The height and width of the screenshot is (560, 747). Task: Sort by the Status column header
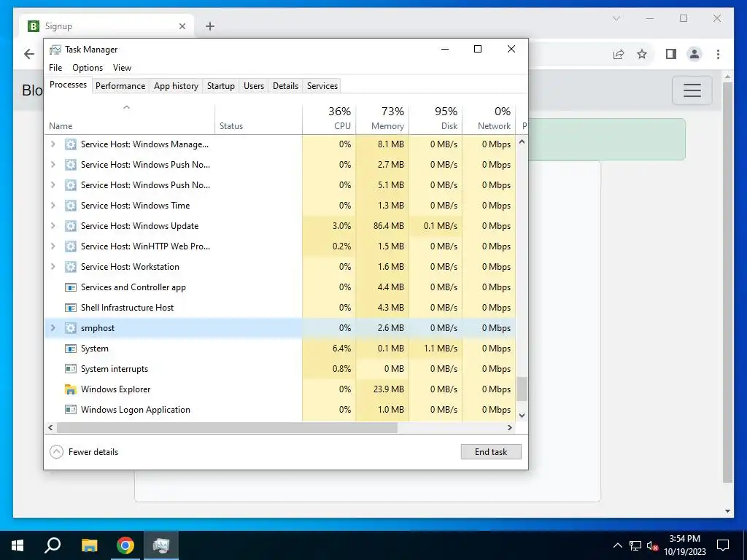pyautogui.click(x=259, y=119)
